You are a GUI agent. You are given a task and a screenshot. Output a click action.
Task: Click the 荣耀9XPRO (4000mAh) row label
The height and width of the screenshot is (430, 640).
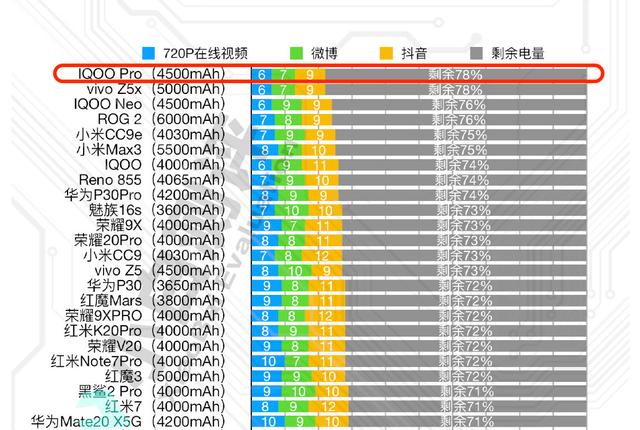click(145, 315)
